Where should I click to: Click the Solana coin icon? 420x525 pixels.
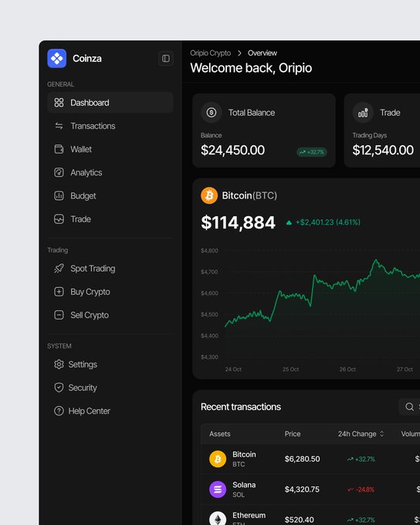218,489
